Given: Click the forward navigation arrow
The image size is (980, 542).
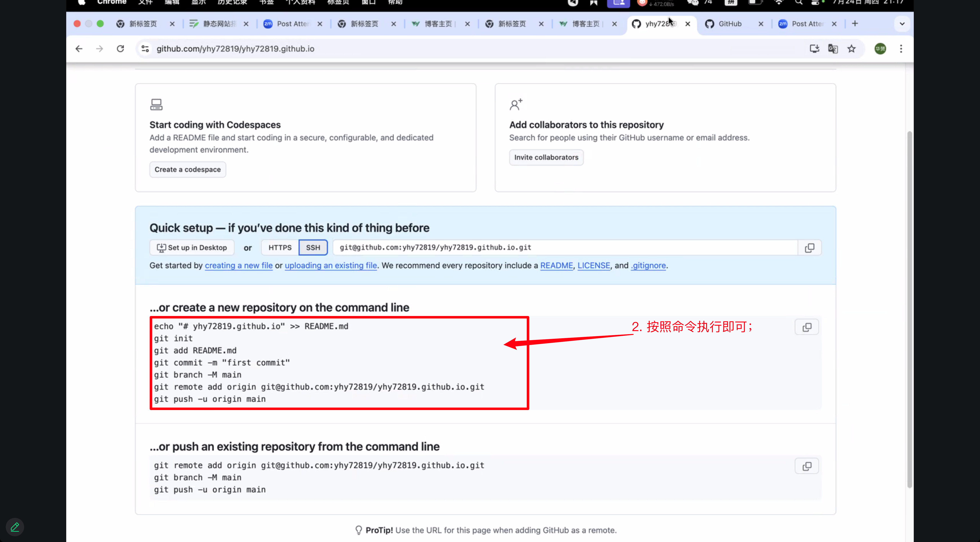Looking at the screenshot, I should 99,49.
